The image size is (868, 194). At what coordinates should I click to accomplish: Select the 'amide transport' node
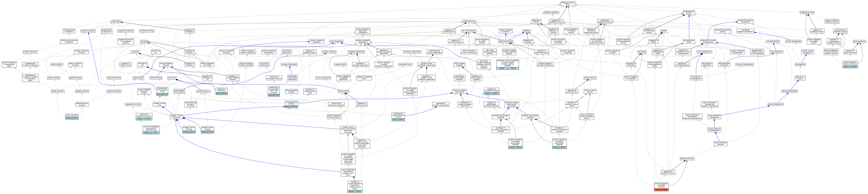coord(57,65)
